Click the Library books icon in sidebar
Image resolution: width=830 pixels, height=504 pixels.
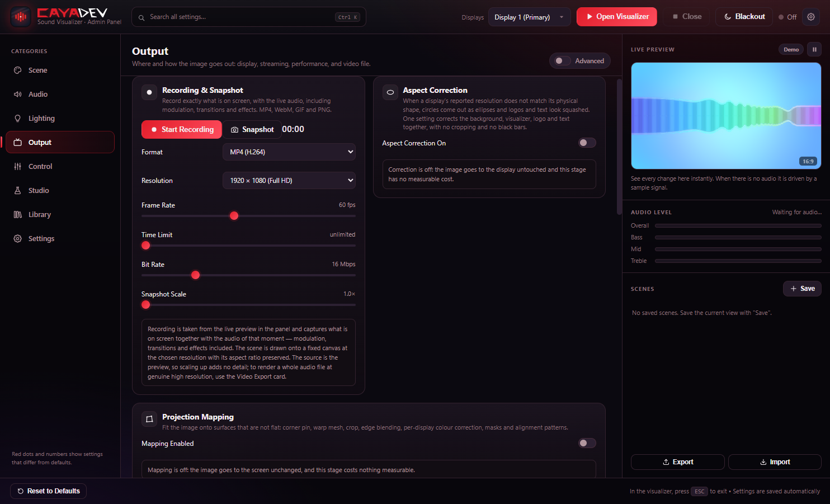[x=18, y=215]
